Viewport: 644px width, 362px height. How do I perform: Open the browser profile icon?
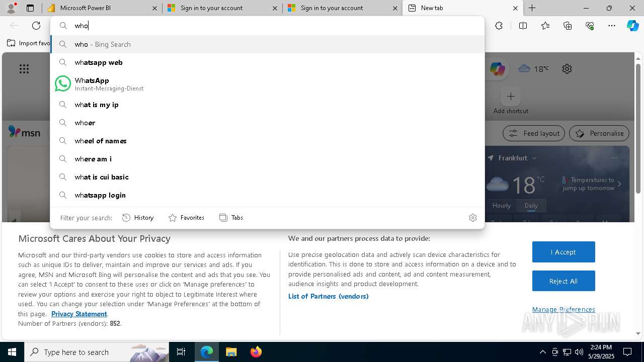point(11,8)
